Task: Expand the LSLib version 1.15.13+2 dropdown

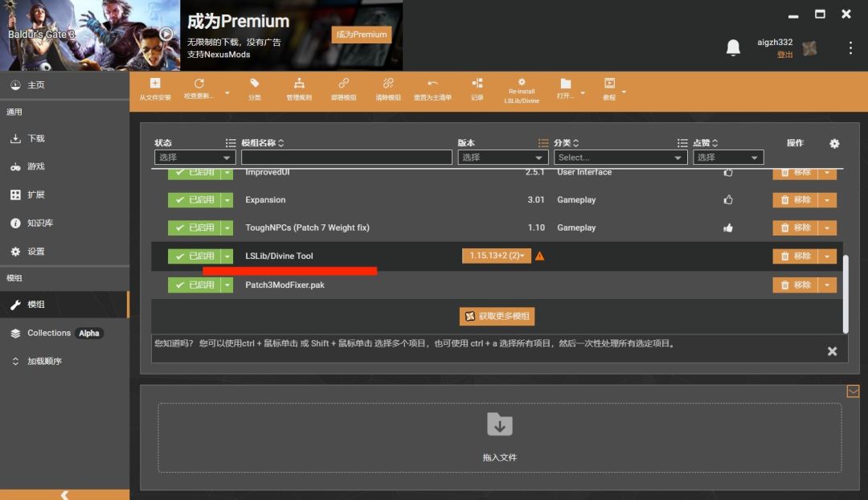Action: coord(496,256)
